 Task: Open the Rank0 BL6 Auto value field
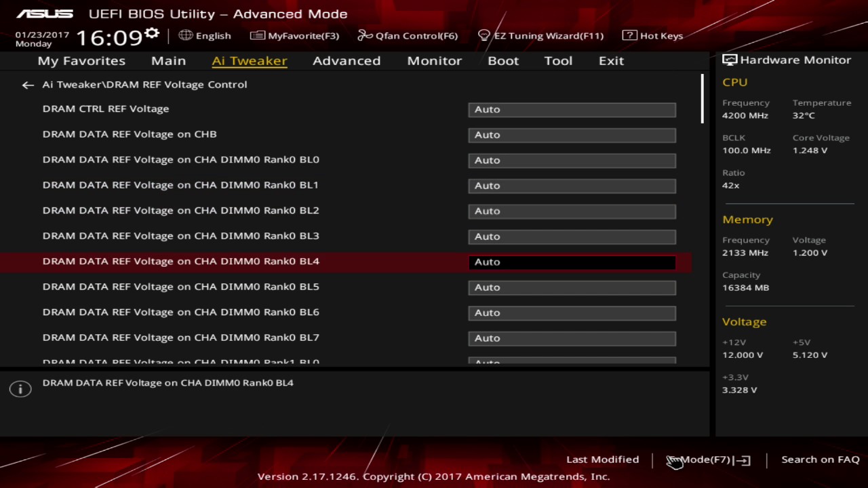click(572, 312)
